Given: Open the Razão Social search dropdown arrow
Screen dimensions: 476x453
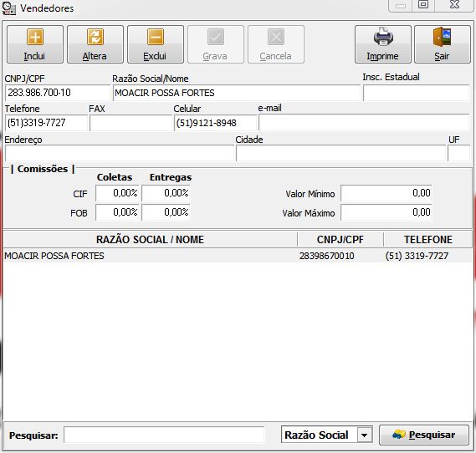Looking at the screenshot, I should coord(364,435).
